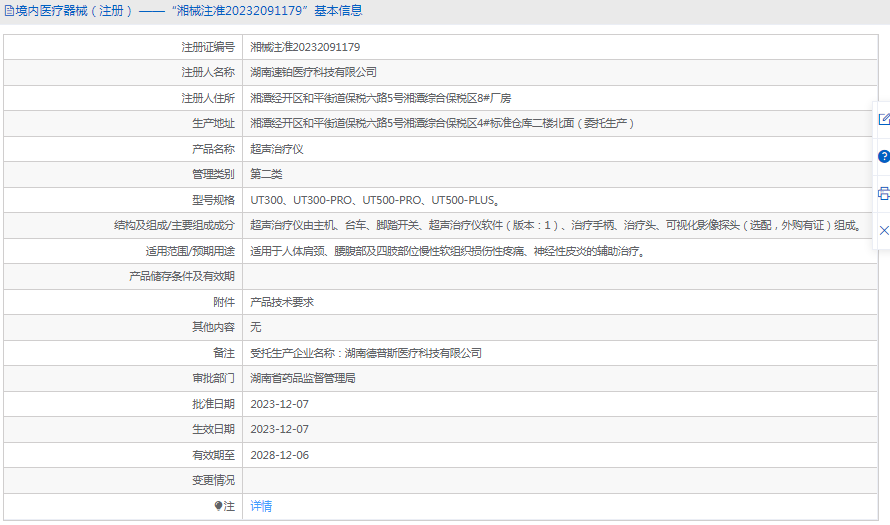Viewport: 890px width, 525px height.
Task: Click the 生产地址 label
Action: tap(213, 123)
